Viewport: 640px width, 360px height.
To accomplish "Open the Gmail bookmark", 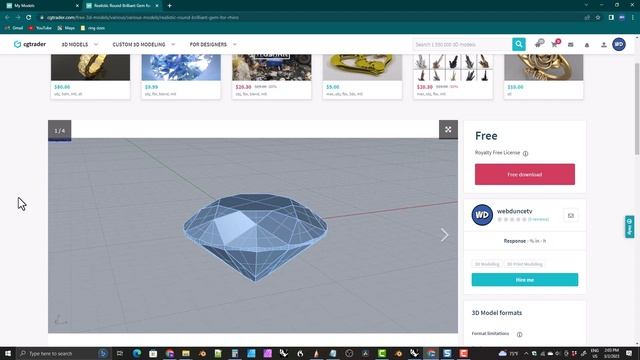I will click(14, 28).
